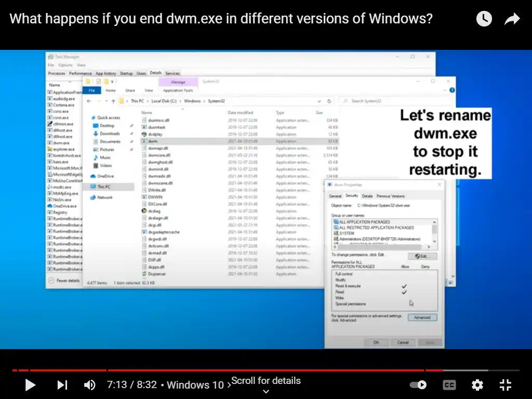Mute the video volume
The image size is (532, 399).
click(89, 385)
